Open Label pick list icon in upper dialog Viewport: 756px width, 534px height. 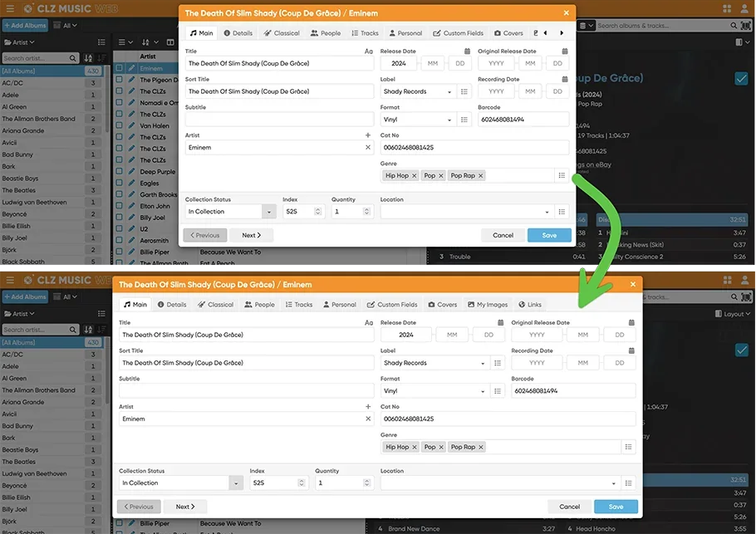point(464,91)
